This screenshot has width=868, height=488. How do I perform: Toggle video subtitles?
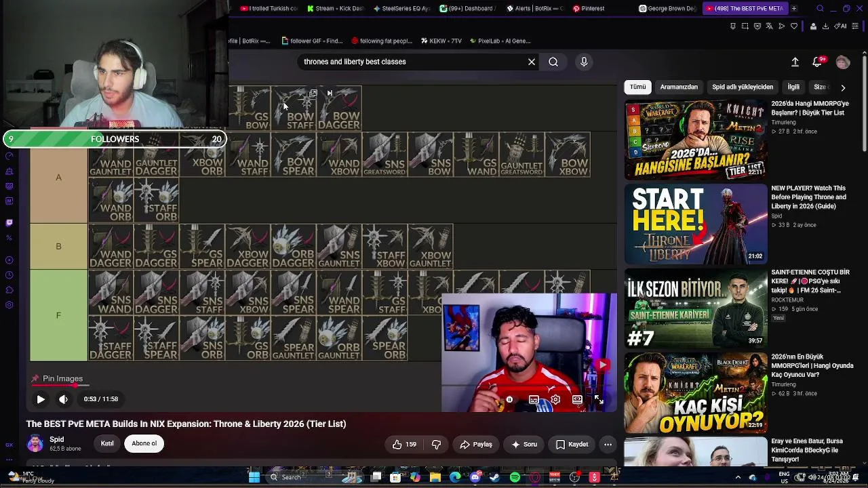pos(534,399)
